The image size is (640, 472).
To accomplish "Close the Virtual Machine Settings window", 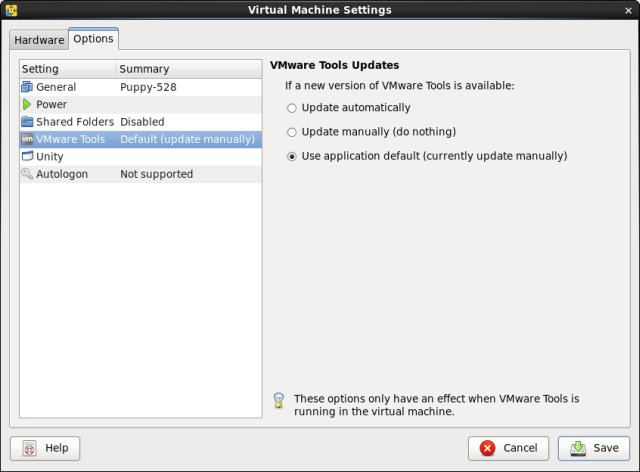I will tap(629, 11).
